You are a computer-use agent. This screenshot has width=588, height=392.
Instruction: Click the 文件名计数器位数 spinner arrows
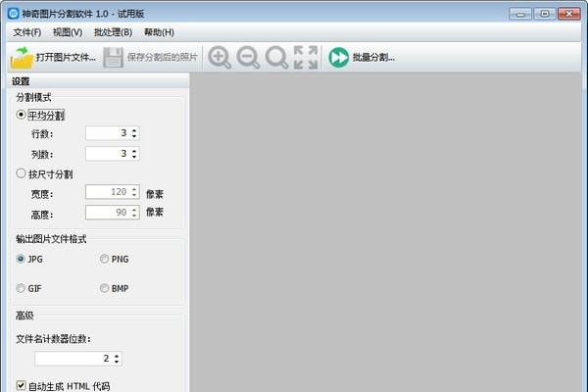[117, 359]
